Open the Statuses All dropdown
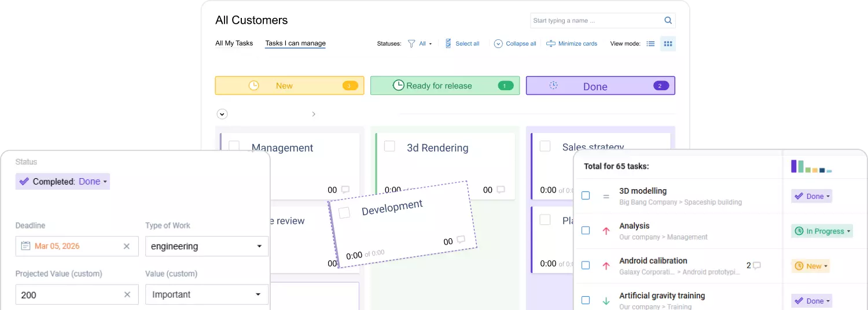Screen dimensions: 868x310 [425, 43]
